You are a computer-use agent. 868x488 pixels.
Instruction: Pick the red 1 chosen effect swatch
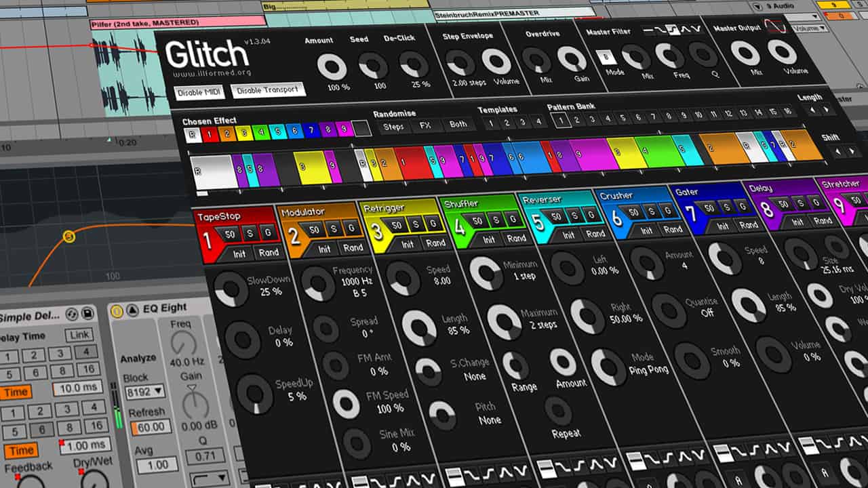coord(209,135)
